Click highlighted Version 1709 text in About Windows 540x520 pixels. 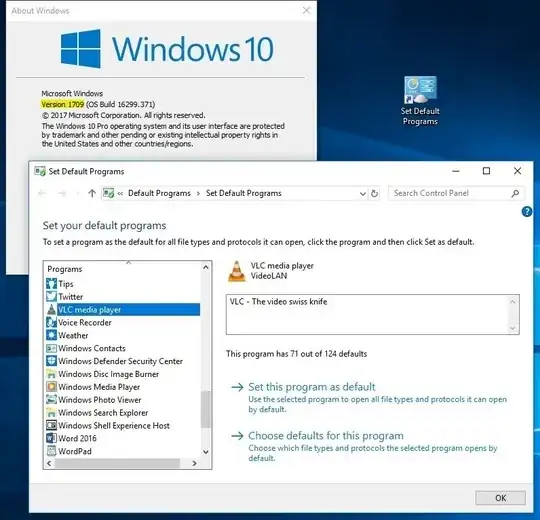[63, 104]
